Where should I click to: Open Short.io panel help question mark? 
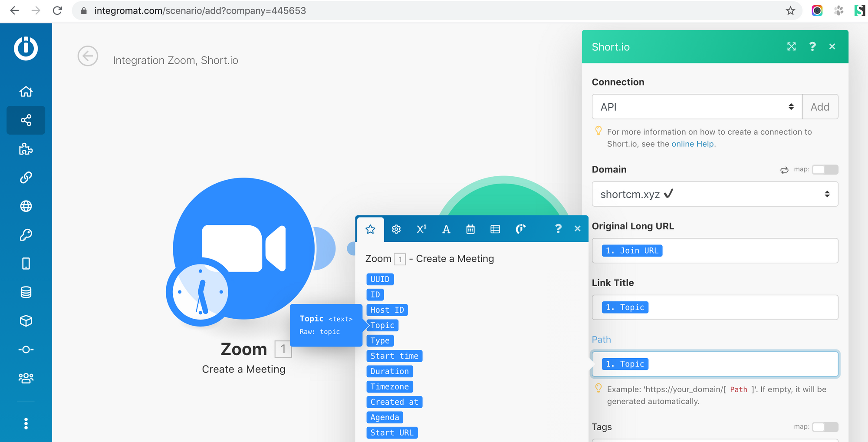pyautogui.click(x=812, y=46)
